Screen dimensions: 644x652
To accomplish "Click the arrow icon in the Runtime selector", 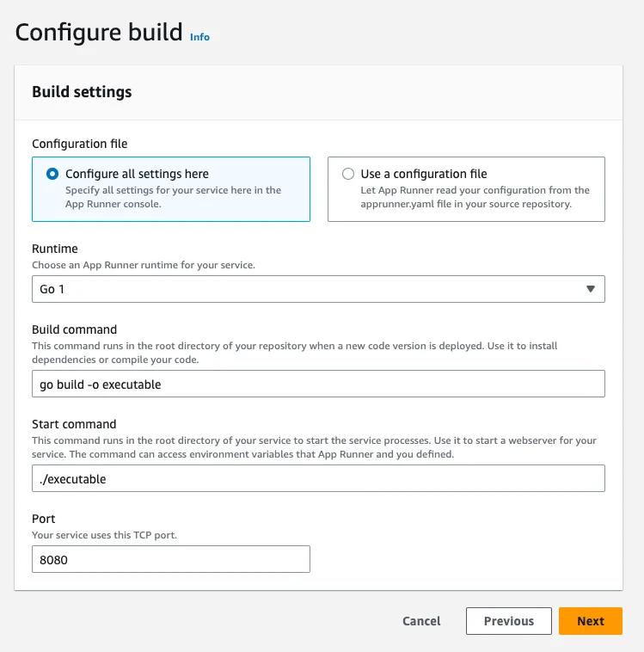I will tap(590, 289).
